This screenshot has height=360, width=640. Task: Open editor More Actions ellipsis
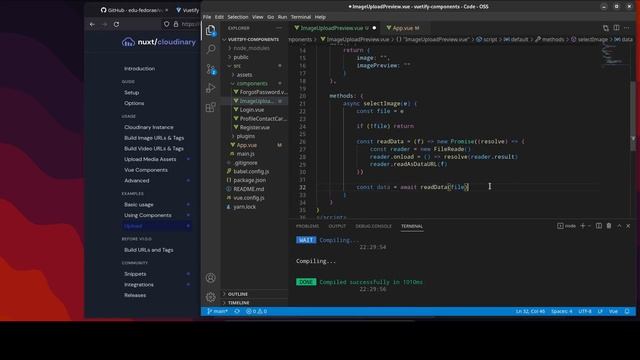[x=627, y=28]
